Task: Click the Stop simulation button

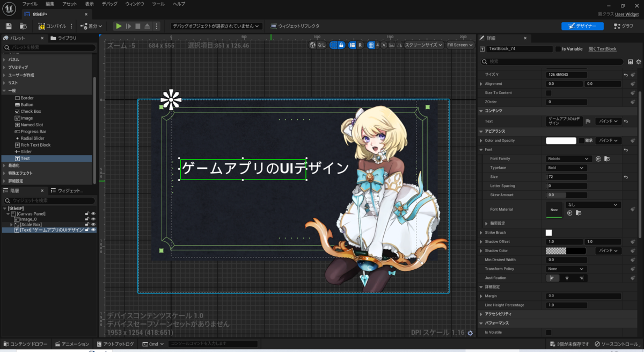Action: click(x=138, y=26)
